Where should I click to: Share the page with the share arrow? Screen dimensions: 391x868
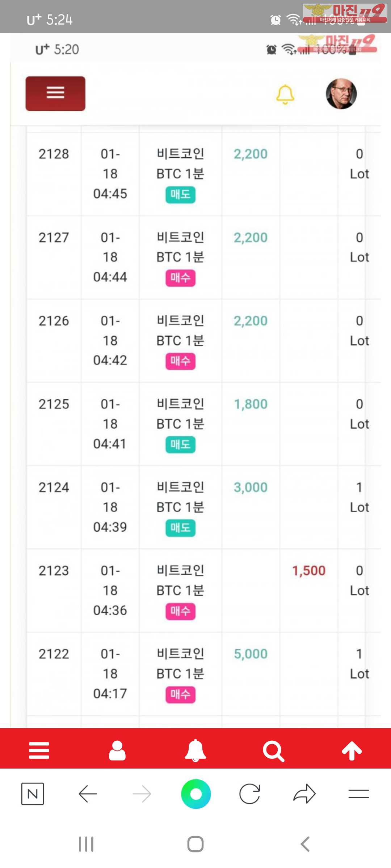coord(304,794)
